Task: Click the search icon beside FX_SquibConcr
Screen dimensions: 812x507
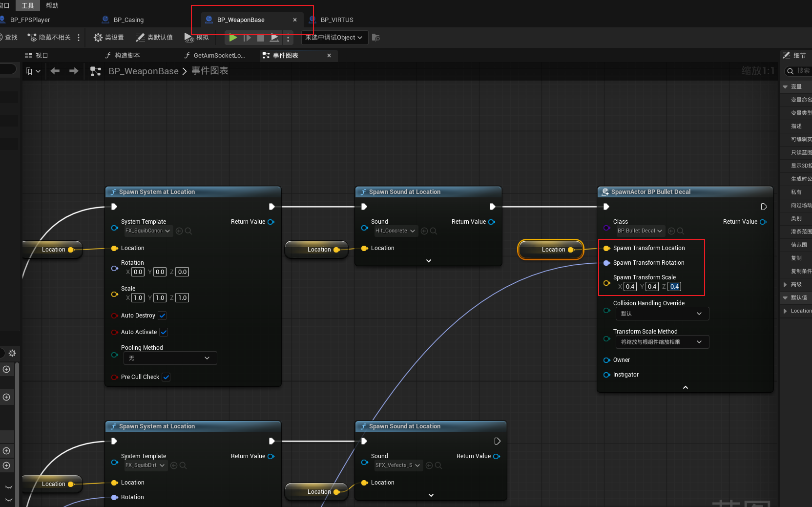Action: tap(188, 231)
